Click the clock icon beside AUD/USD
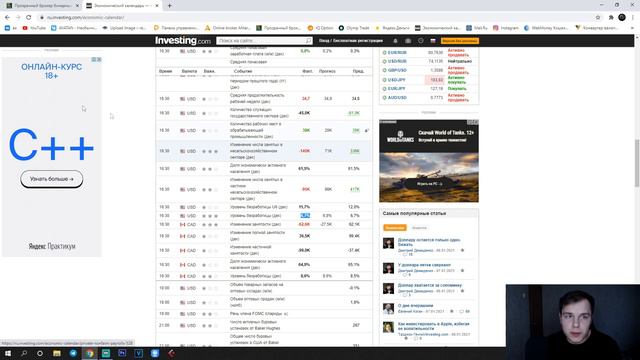This screenshot has height=360, width=640. [x=384, y=98]
